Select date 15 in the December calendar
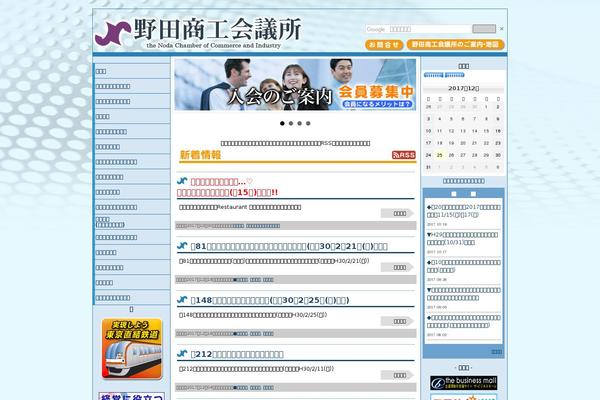The image size is (600, 400). coord(486,131)
